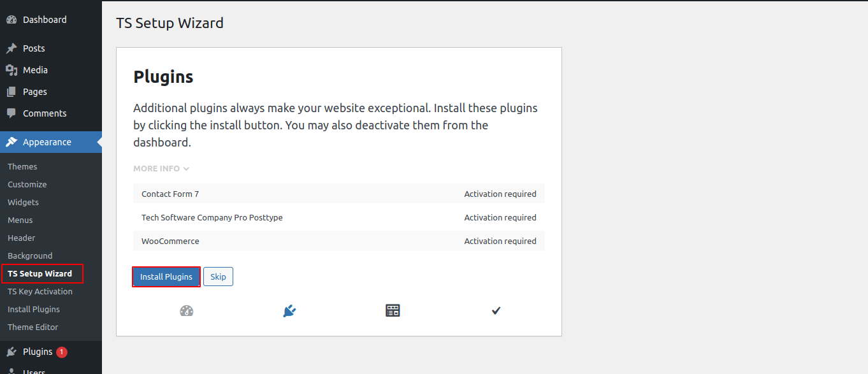Image resolution: width=868 pixels, height=374 pixels.
Task: Open the Appearance menu
Action: [x=47, y=142]
